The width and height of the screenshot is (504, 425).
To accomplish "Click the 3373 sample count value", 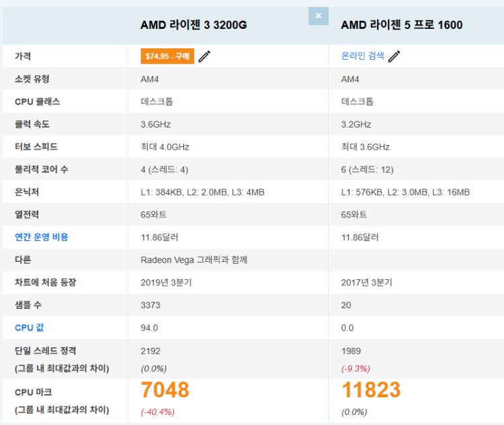I will tap(151, 305).
